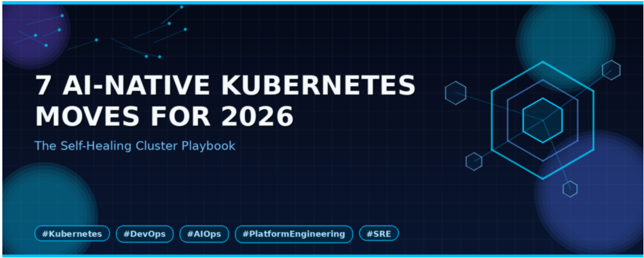Screen dimensions: 644x258
Task: Open the #PlatformEngineering tag
Action: point(294,234)
